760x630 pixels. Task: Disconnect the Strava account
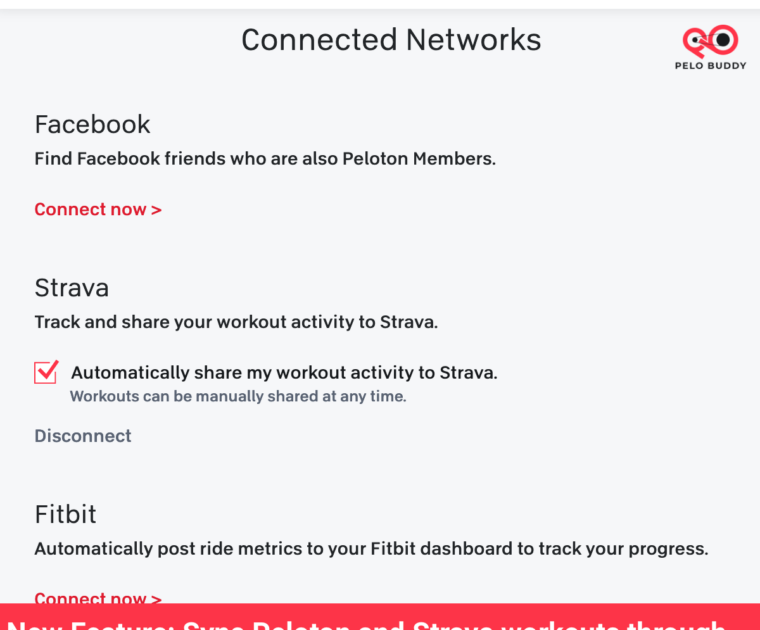tap(83, 436)
